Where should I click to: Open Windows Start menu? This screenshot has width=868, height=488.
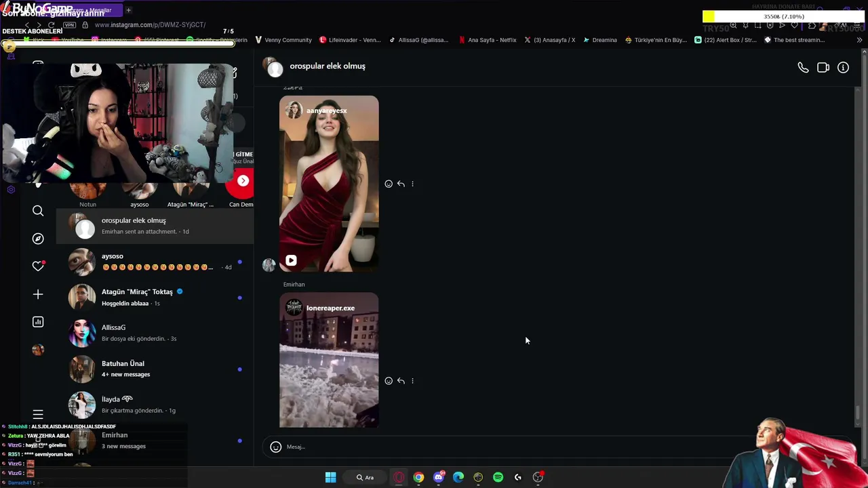pyautogui.click(x=330, y=477)
